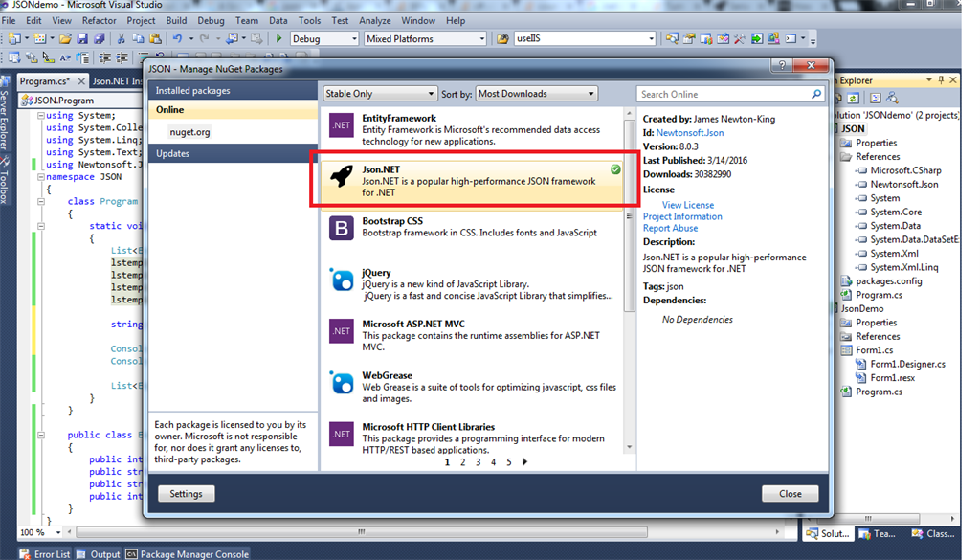Click Refresh icon in Solution Explorer toolbar
980x560 pixels.
[853, 99]
